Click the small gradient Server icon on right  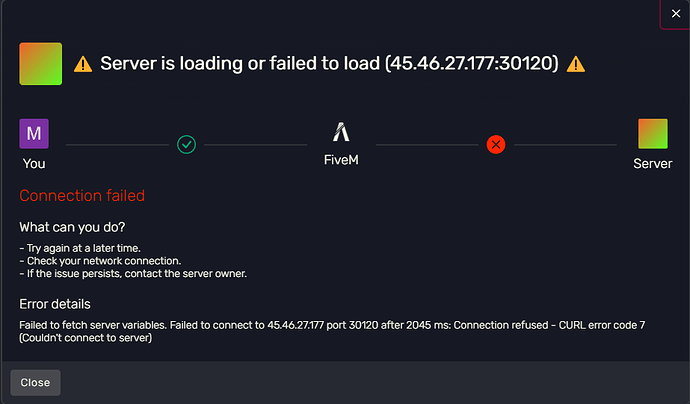click(x=653, y=133)
